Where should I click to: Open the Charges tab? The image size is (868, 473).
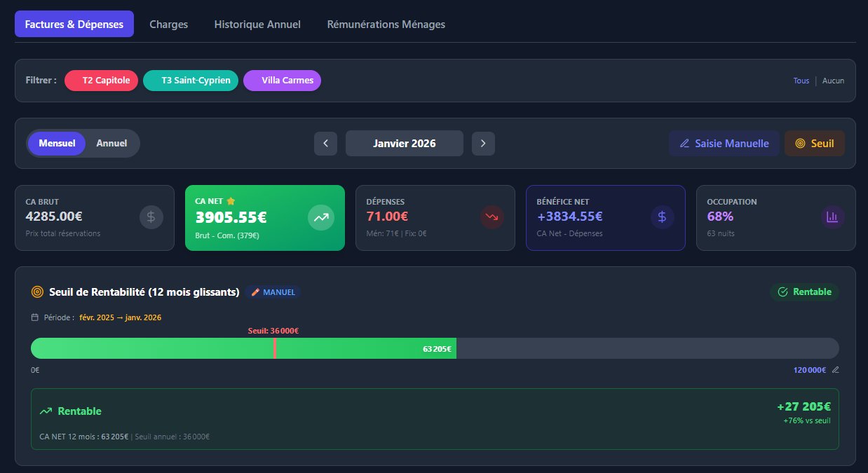168,24
